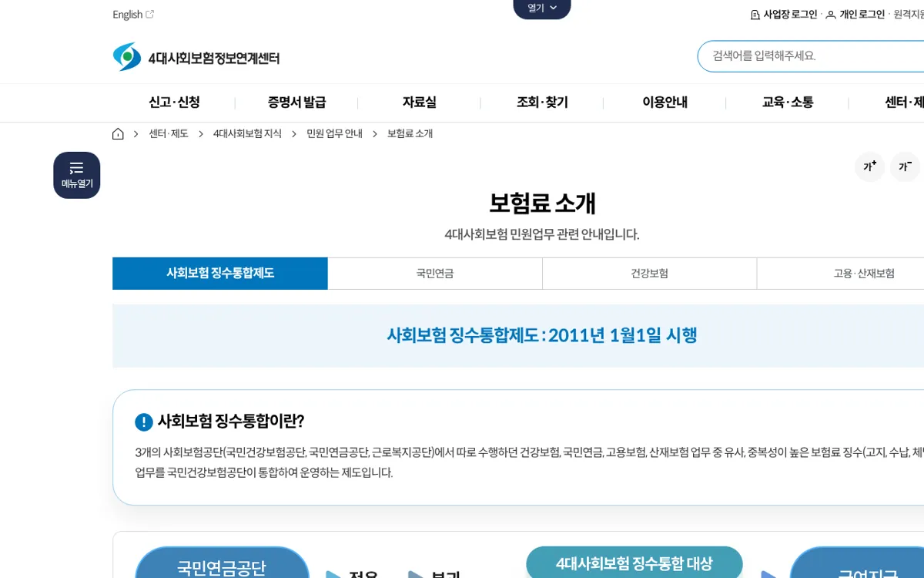
Task: Focus the 검색어를 입력해주세요 search field
Action: [x=811, y=56]
